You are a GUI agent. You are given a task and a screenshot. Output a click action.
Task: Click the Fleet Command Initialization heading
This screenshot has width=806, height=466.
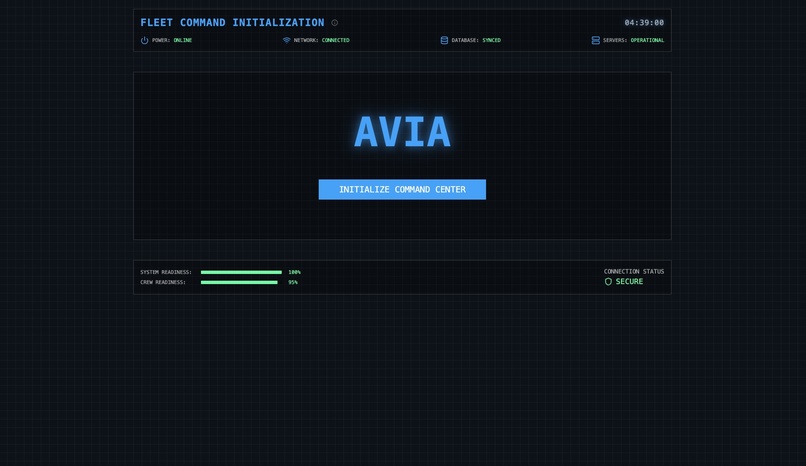point(232,23)
